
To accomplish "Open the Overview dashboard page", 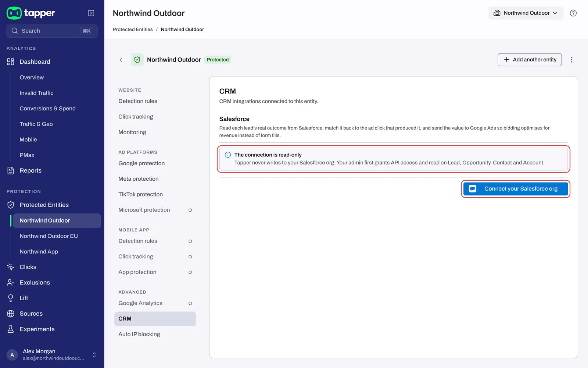I will click(x=32, y=78).
